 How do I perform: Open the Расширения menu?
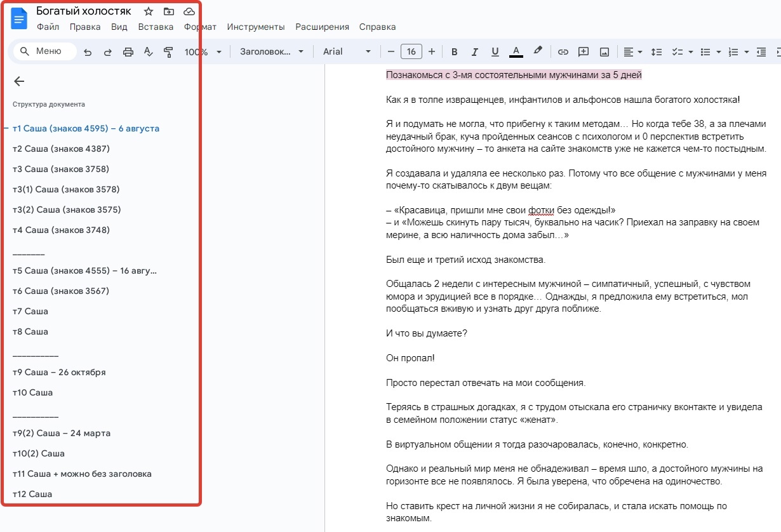323,27
